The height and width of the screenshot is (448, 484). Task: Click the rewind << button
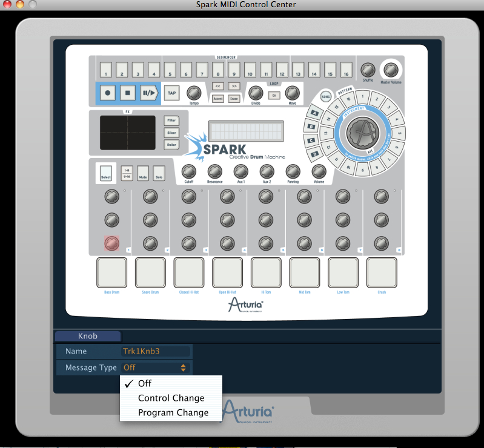[217, 86]
